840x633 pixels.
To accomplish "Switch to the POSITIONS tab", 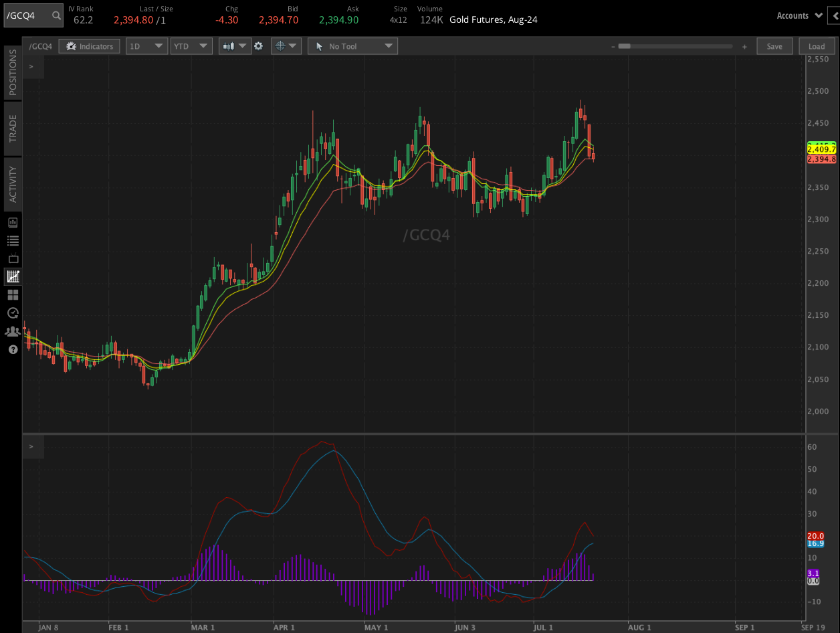I will (x=11, y=72).
